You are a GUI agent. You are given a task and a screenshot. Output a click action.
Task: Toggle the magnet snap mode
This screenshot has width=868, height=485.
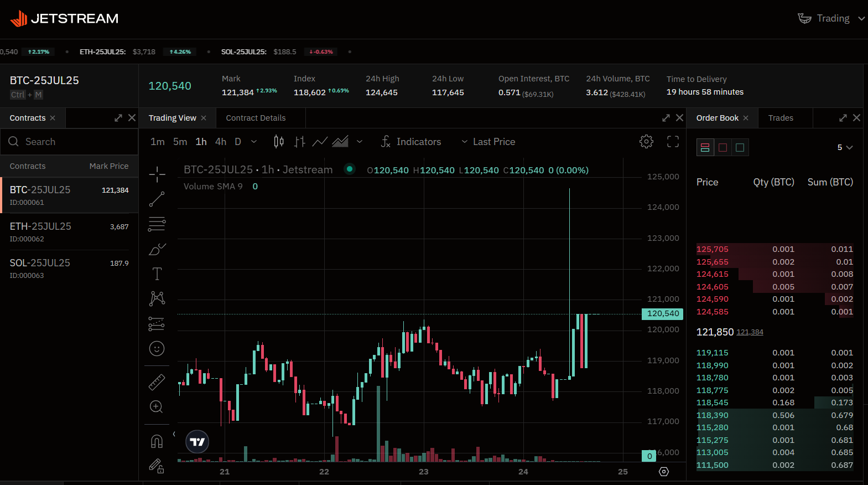click(x=157, y=441)
